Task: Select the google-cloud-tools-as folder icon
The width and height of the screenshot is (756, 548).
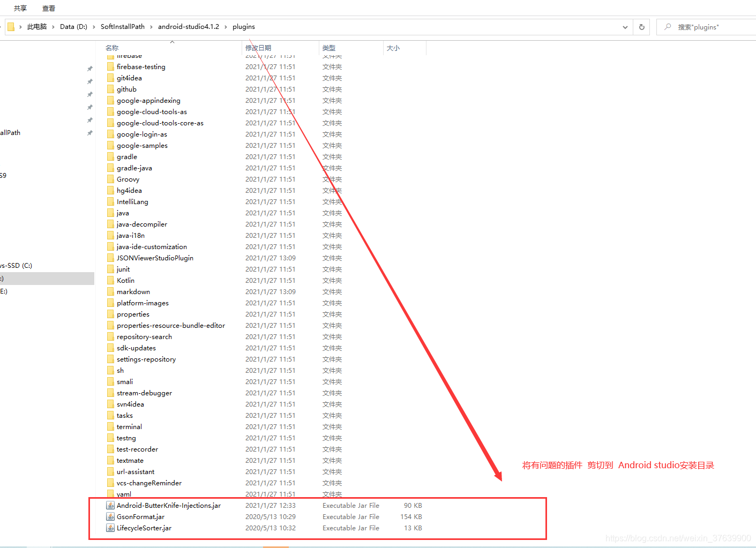Action: (x=110, y=112)
